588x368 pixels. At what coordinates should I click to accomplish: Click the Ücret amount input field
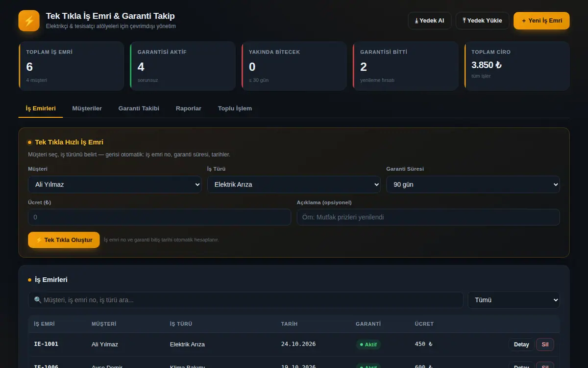pos(159,217)
